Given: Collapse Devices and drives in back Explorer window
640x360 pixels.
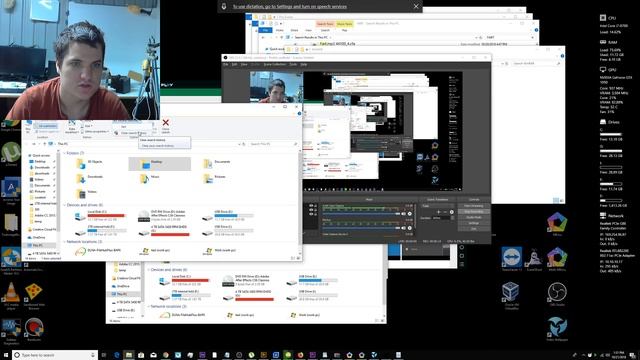Looking at the screenshot, I should click(x=149, y=270).
